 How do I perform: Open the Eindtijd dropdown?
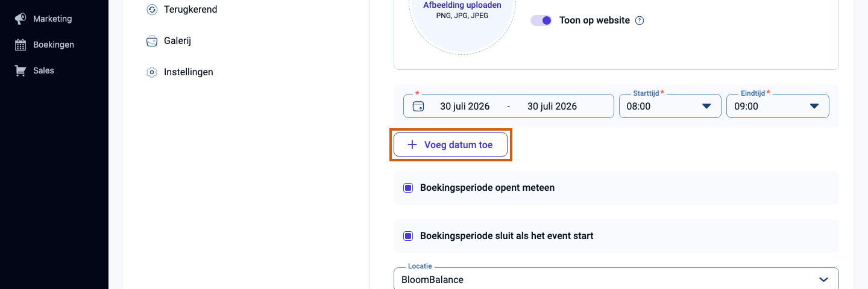pos(778,106)
